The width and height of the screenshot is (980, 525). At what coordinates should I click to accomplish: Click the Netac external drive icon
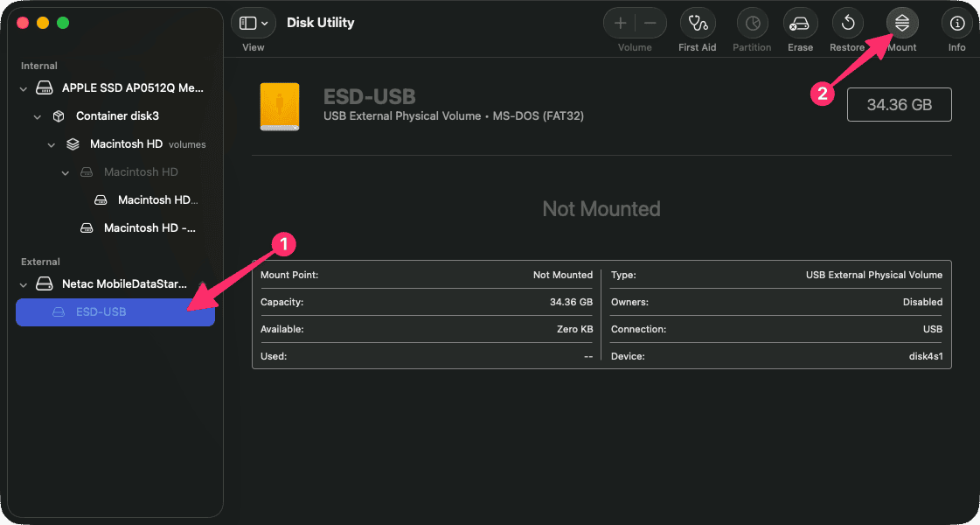[x=45, y=284]
